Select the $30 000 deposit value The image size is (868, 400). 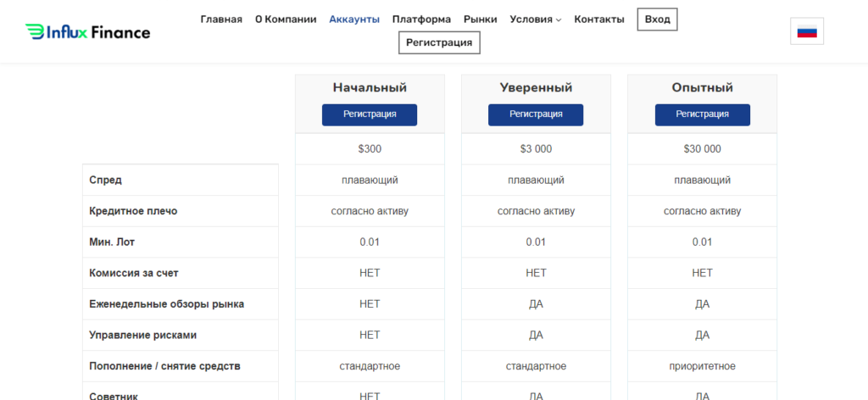point(703,149)
